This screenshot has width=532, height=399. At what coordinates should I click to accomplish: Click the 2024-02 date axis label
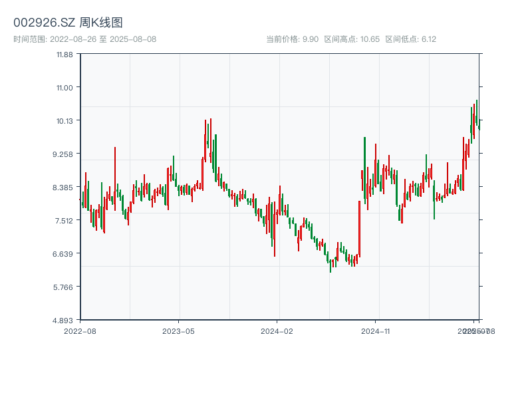277,331
